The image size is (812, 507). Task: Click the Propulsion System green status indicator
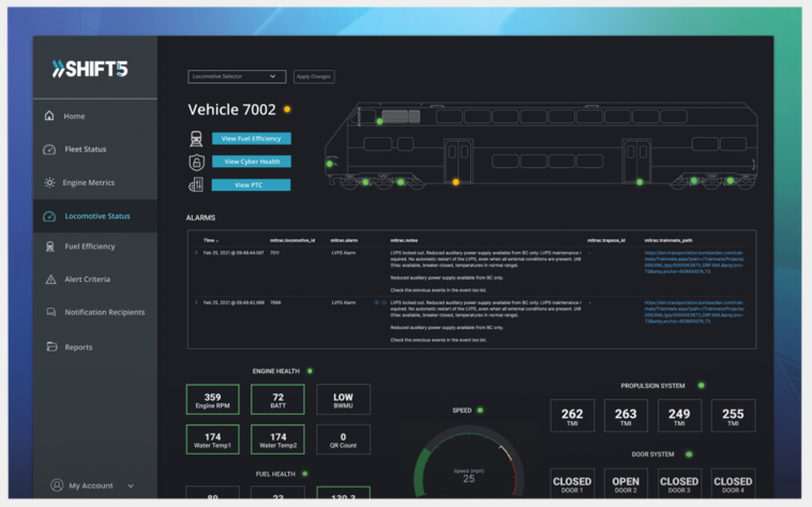click(702, 385)
